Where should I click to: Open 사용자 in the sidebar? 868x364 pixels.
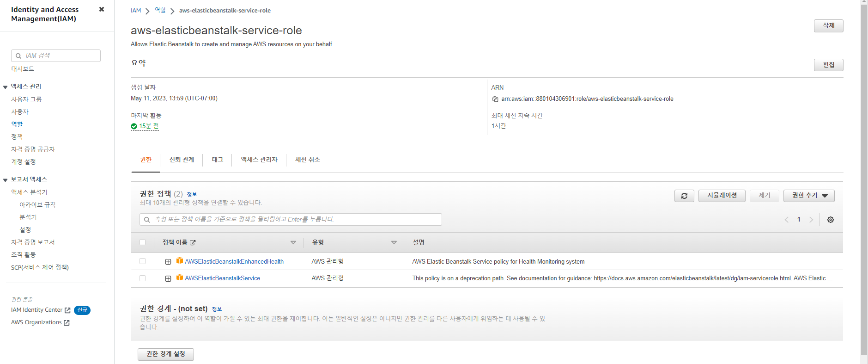click(20, 112)
